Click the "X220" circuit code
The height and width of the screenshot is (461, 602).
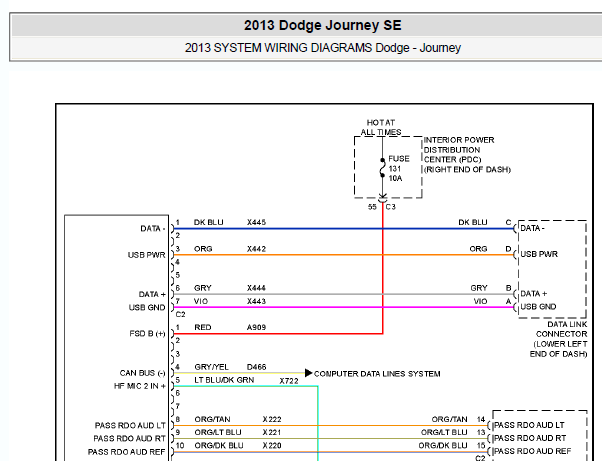[x=272, y=446]
